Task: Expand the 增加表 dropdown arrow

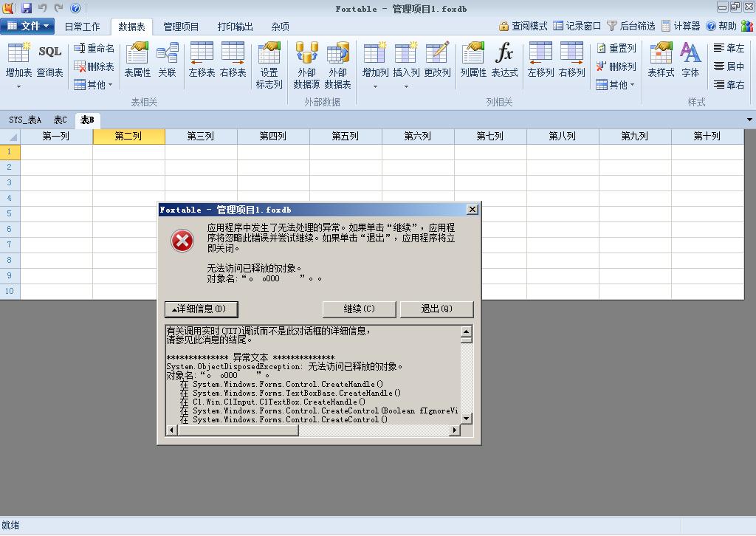Action: 18,87
